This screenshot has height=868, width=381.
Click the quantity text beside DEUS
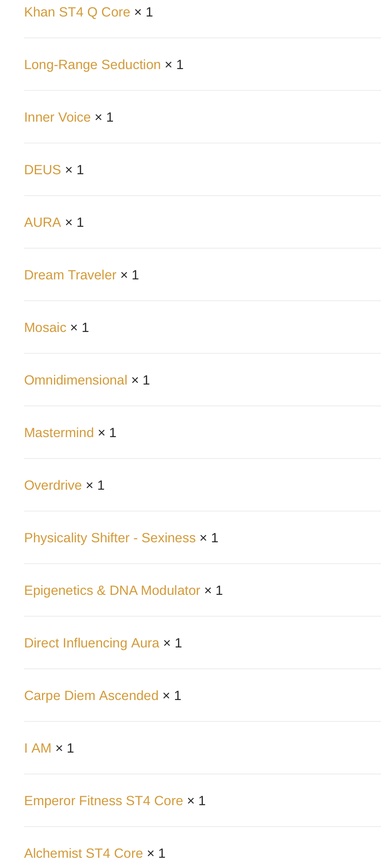75,170
